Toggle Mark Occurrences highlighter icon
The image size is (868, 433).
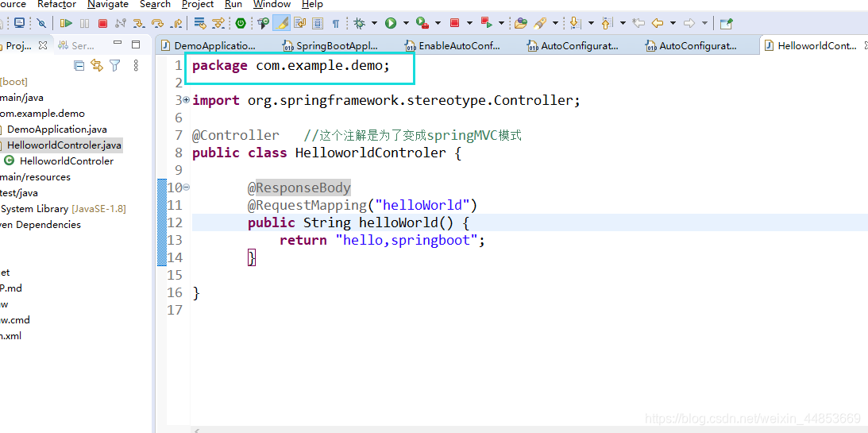(282, 23)
